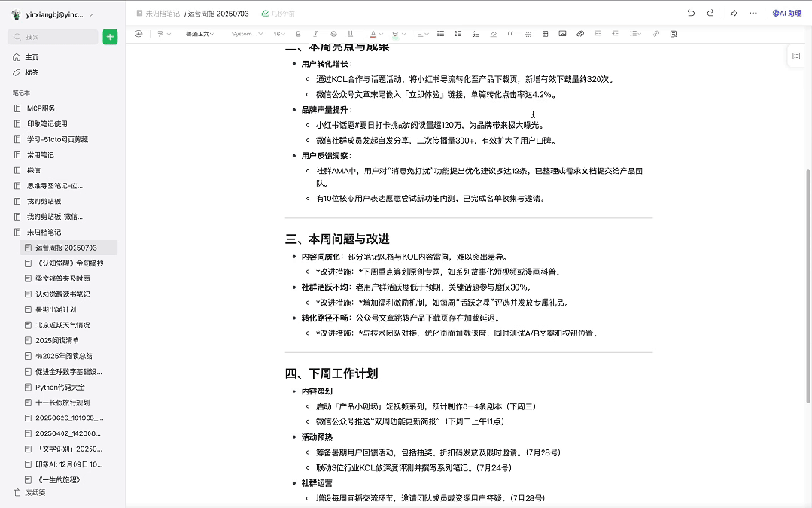The height and width of the screenshot is (508, 812).
Task: Open the AI 助理 assistant button
Action: (786, 13)
